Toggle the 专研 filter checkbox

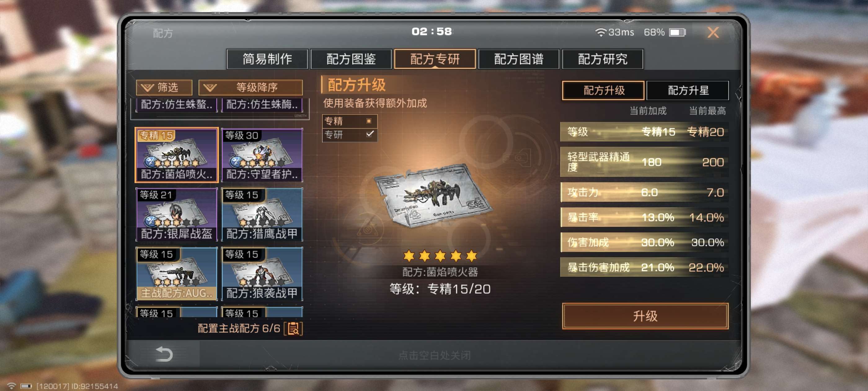370,134
